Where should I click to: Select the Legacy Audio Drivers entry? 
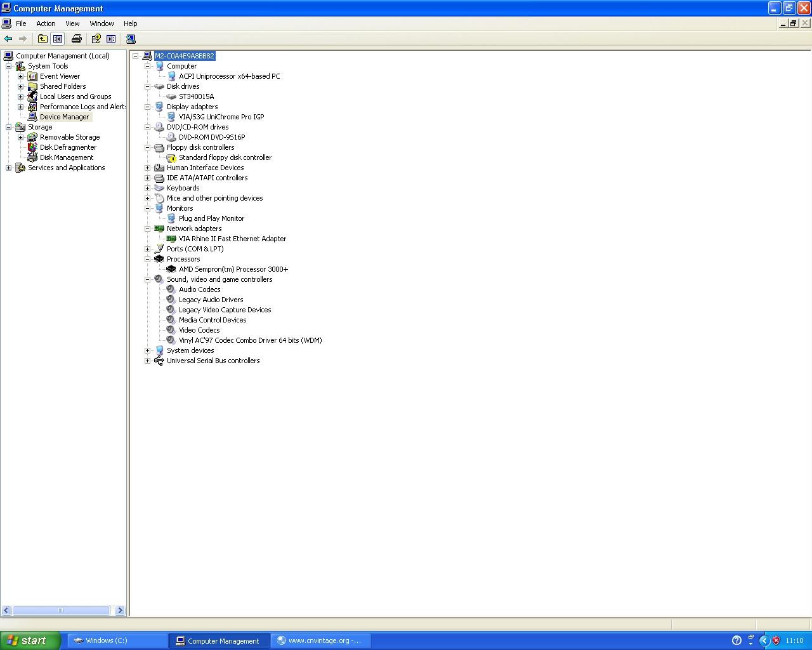211,300
